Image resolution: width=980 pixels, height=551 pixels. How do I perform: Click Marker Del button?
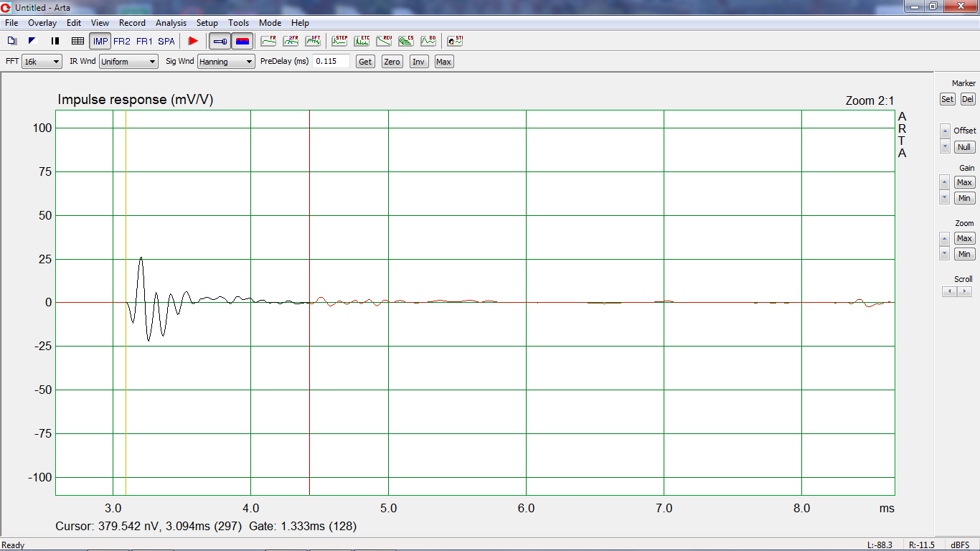click(968, 99)
